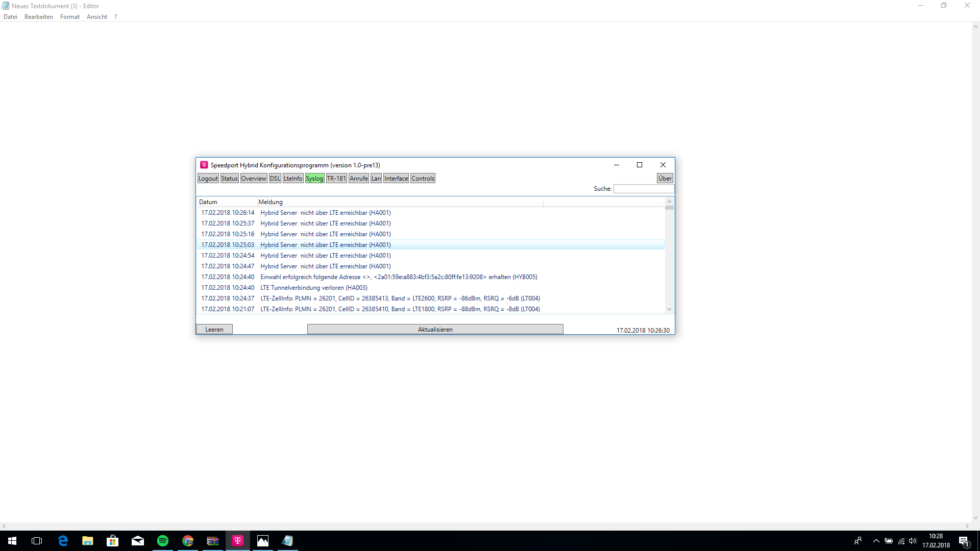Select the Notepad editor taskbar icon

click(x=288, y=541)
